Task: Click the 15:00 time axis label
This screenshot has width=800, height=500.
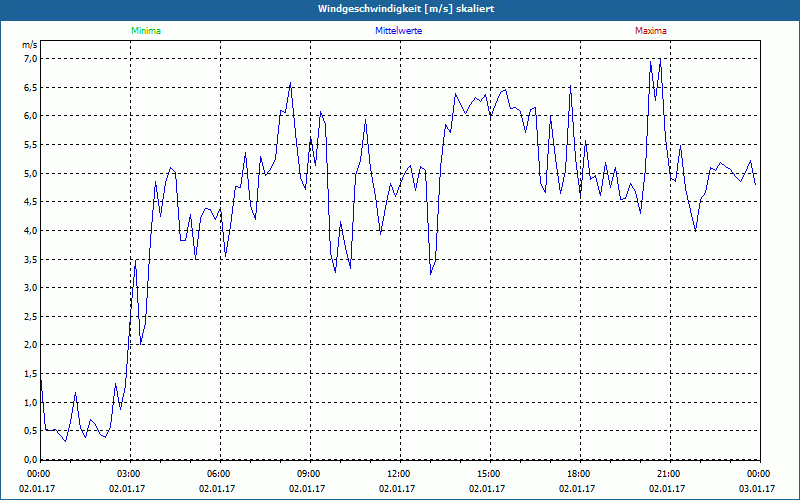Action: [490, 474]
